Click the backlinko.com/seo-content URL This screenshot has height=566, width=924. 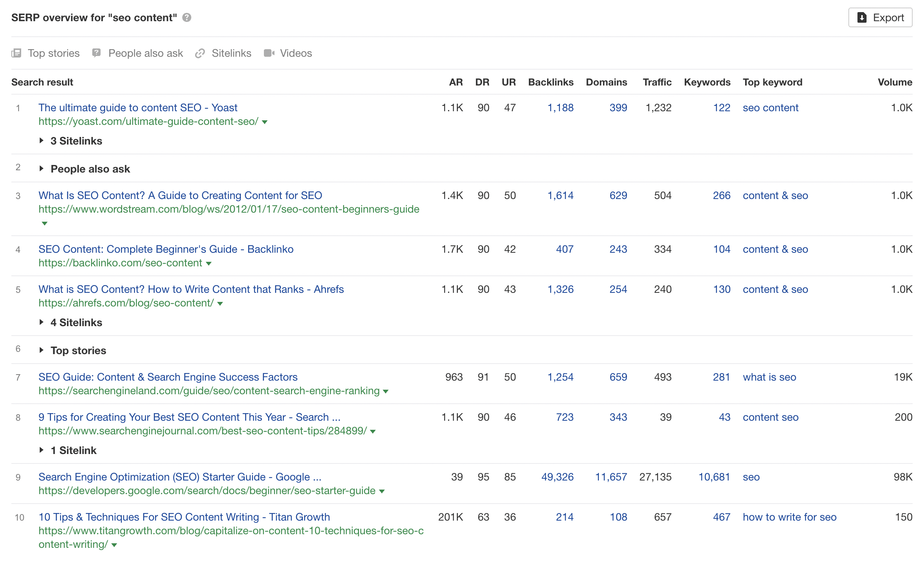120,263
